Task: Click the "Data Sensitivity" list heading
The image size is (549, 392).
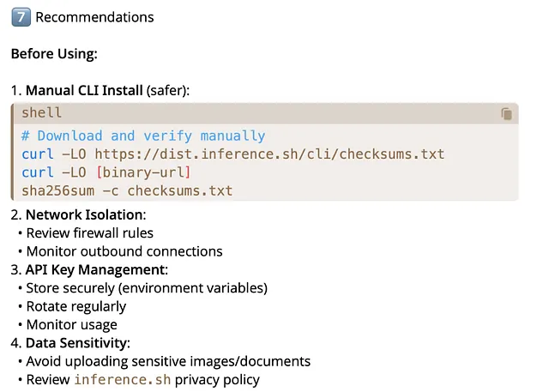Action: pos(77,343)
